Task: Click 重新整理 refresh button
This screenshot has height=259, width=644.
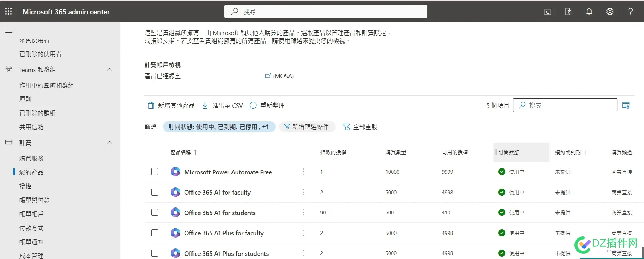Action: click(267, 105)
